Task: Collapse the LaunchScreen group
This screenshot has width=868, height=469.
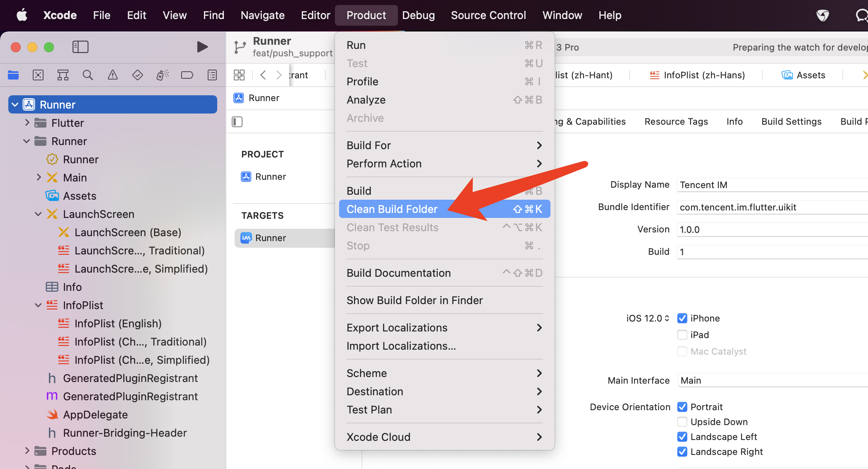Action: click(x=38, y=214)
